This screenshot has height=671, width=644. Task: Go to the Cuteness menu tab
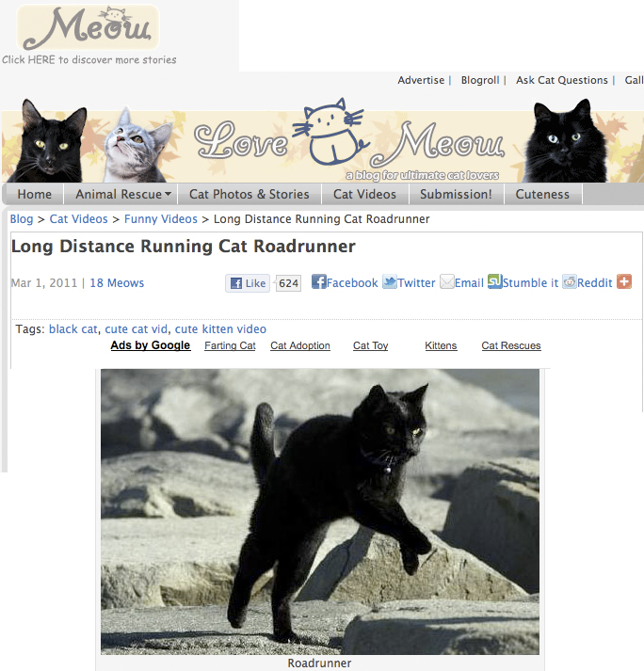(542, 194)
